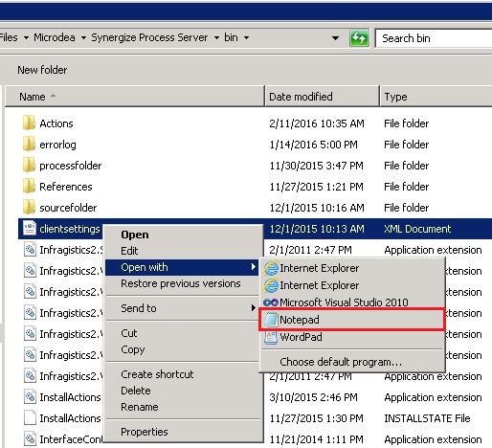
Task: Click the errorlog folder icon
Action: tap(29, 145)
